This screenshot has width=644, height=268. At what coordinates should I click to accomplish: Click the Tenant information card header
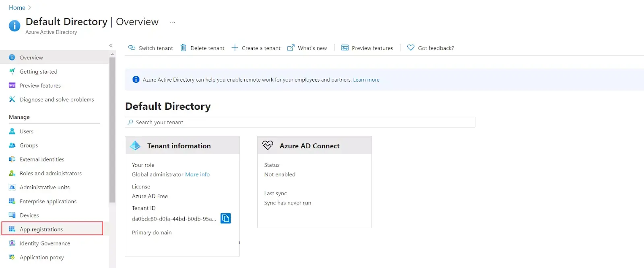pos(182,145)
